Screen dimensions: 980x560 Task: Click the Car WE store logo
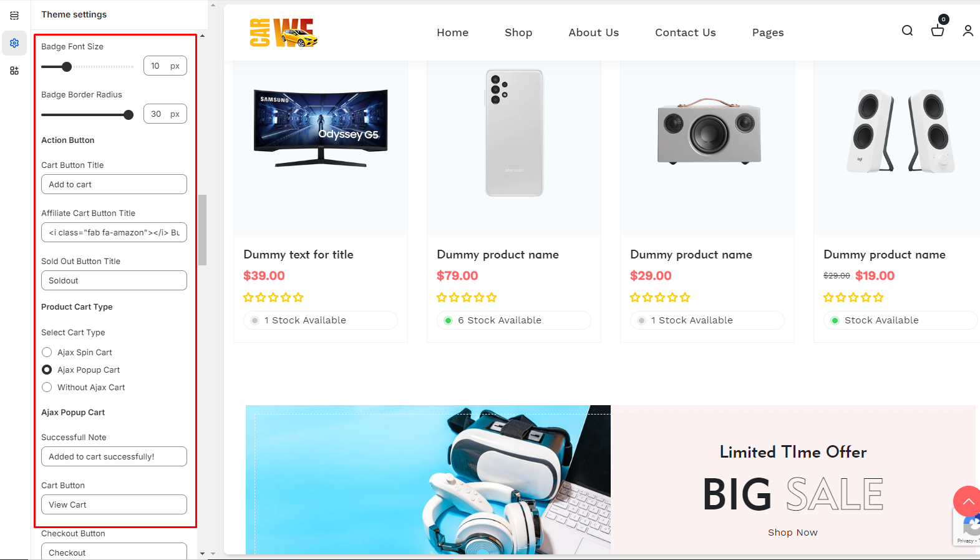point(284,32)
